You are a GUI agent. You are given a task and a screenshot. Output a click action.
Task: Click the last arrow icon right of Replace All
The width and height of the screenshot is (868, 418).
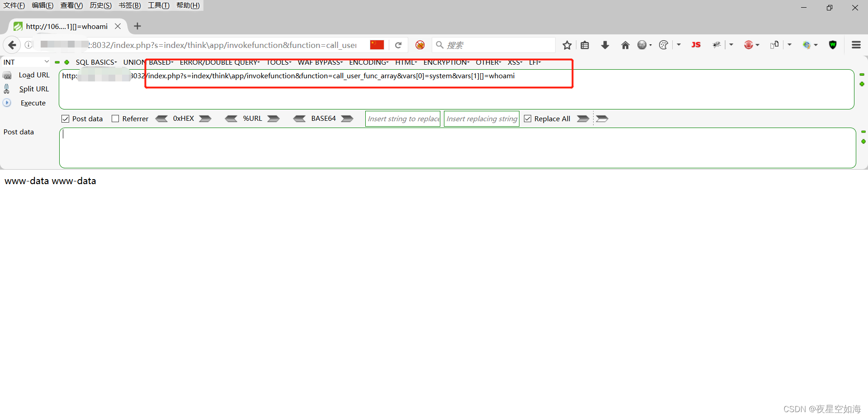602,119
